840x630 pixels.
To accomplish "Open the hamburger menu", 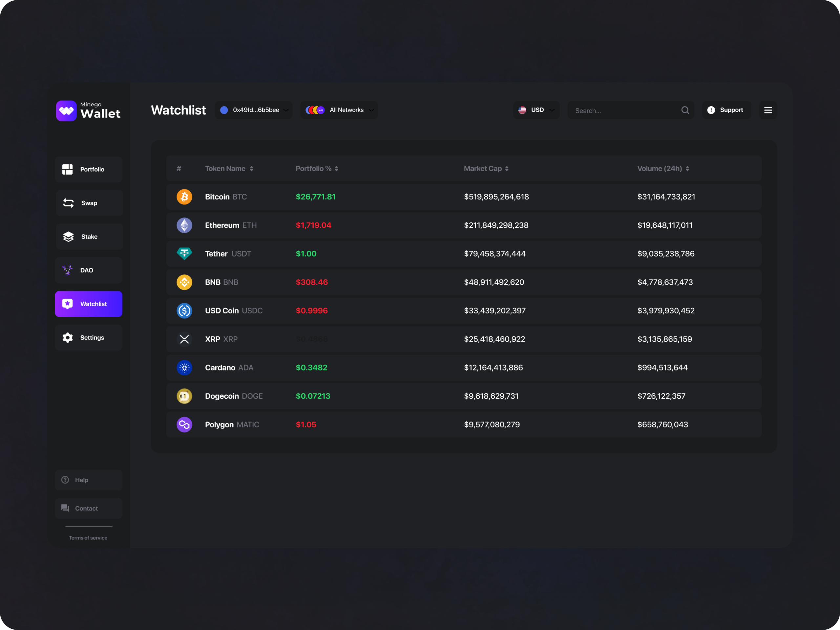I will [768, 110].
